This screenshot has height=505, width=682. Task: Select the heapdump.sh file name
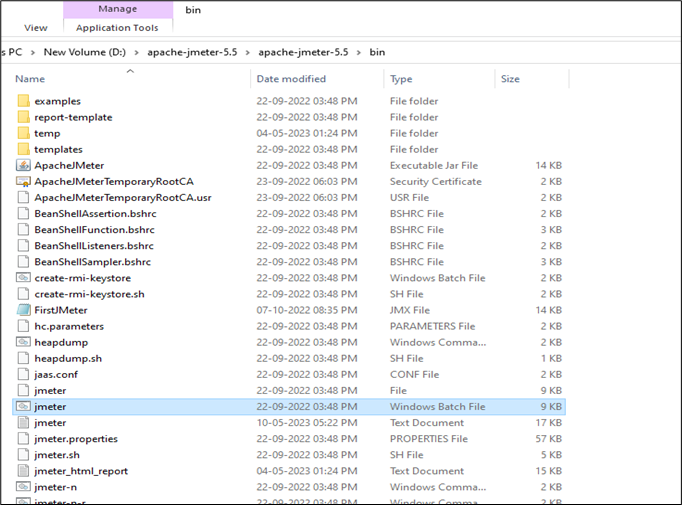point(68,358)
